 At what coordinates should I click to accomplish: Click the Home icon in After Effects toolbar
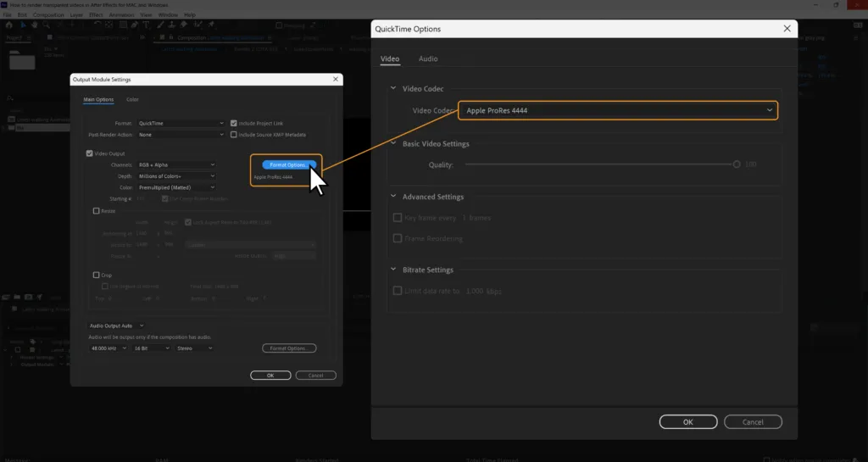click(x=8, y=25)
